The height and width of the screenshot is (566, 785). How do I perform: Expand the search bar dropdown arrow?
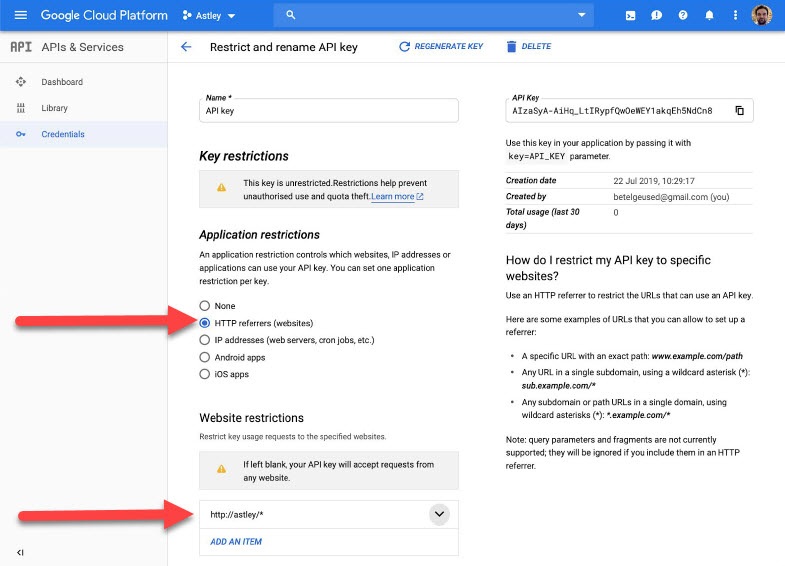pyautogui.click(x=581, y=16)
